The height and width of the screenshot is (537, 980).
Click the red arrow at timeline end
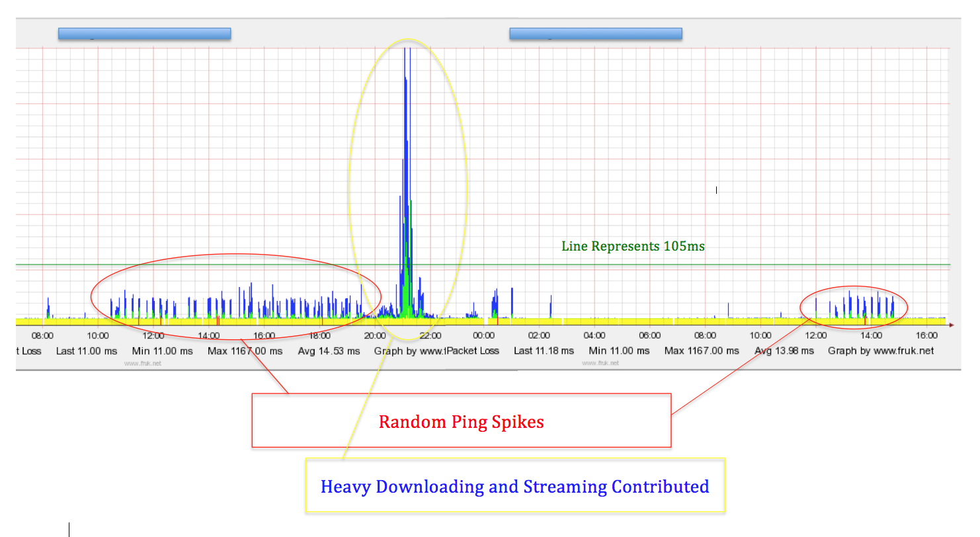pyautogui.click(x=950, y=325)
